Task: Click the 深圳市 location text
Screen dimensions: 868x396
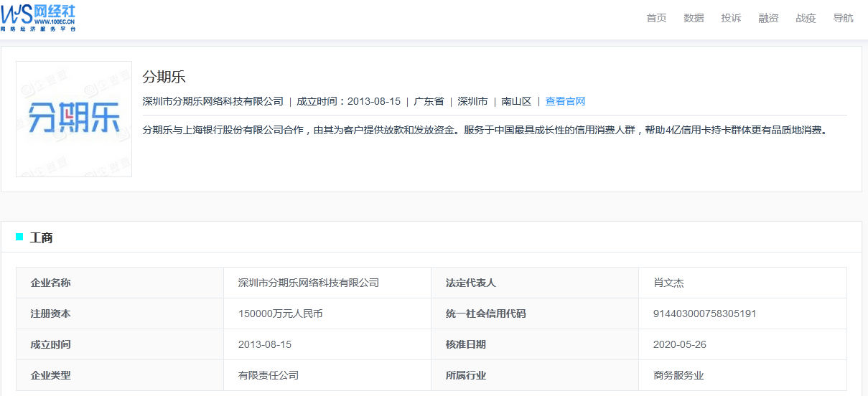Action: 472,101
